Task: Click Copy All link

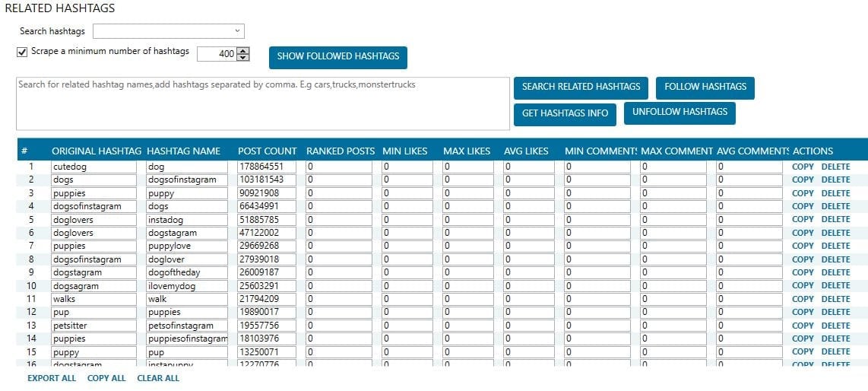Action: 106,378
